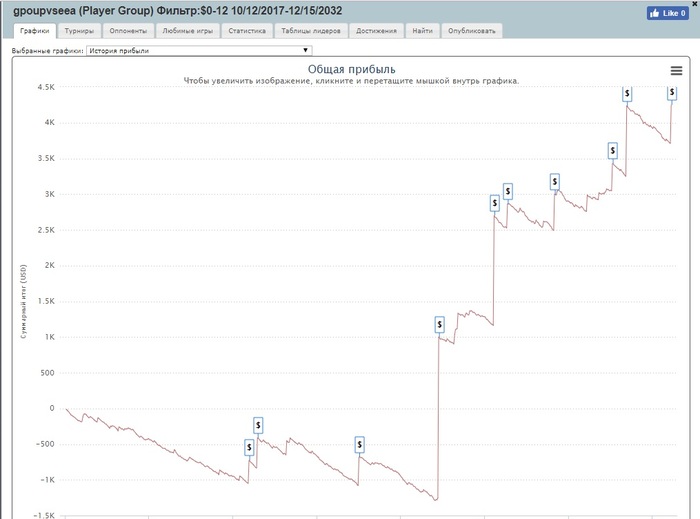Open the Достижения tab
700x519 pixels.
pyautogui.click(x=376, y=31)
